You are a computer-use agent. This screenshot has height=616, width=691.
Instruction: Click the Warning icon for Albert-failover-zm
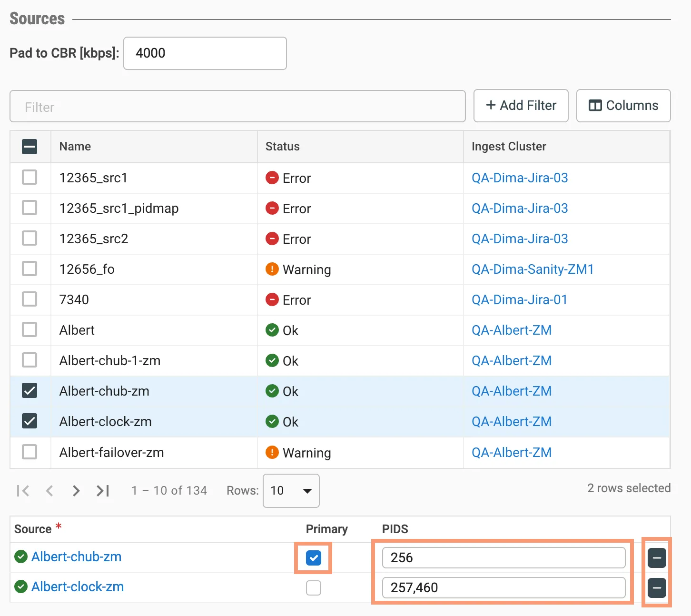coord(272,452)
